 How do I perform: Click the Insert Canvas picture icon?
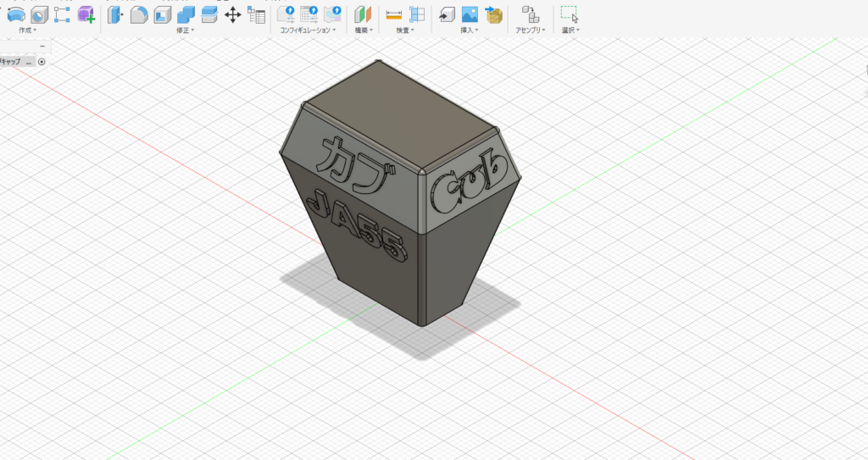click(x=470, y=15)
